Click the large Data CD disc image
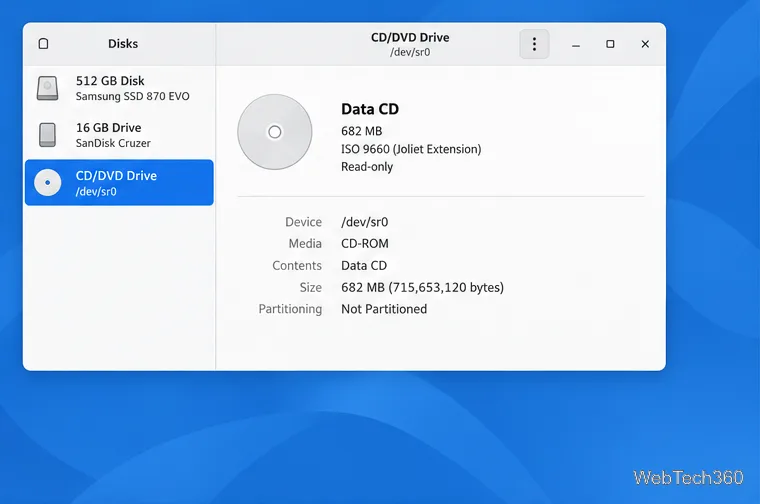 click(274, 132)
